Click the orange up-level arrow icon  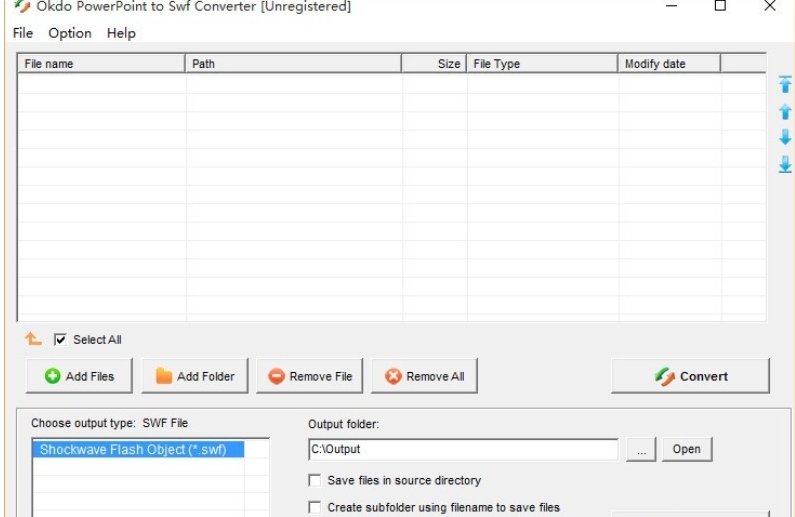[33, 339]
